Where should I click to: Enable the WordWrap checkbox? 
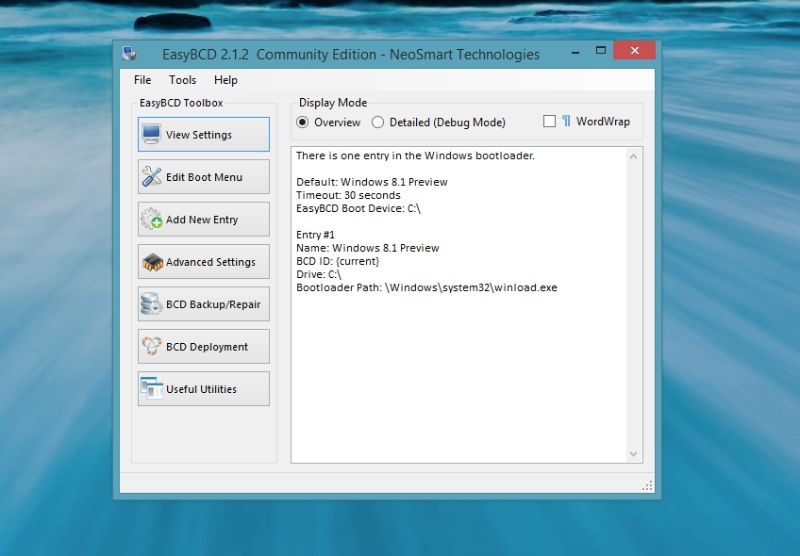coord(549,122)
